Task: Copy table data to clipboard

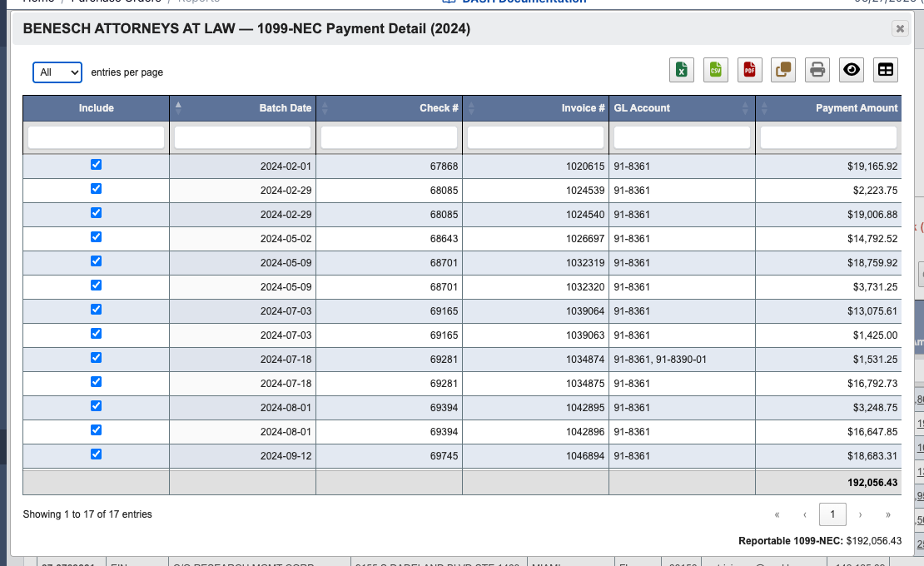Action: [x=783, y=70]
